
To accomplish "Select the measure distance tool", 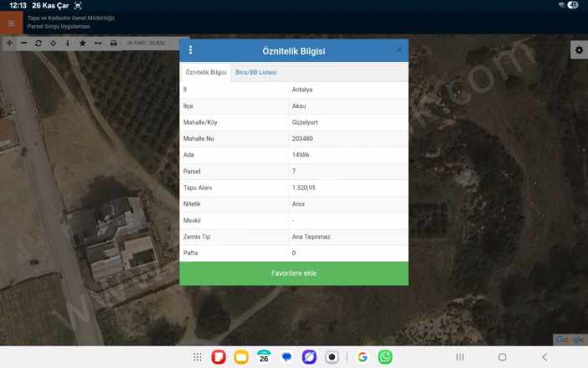I will point(98,43).
